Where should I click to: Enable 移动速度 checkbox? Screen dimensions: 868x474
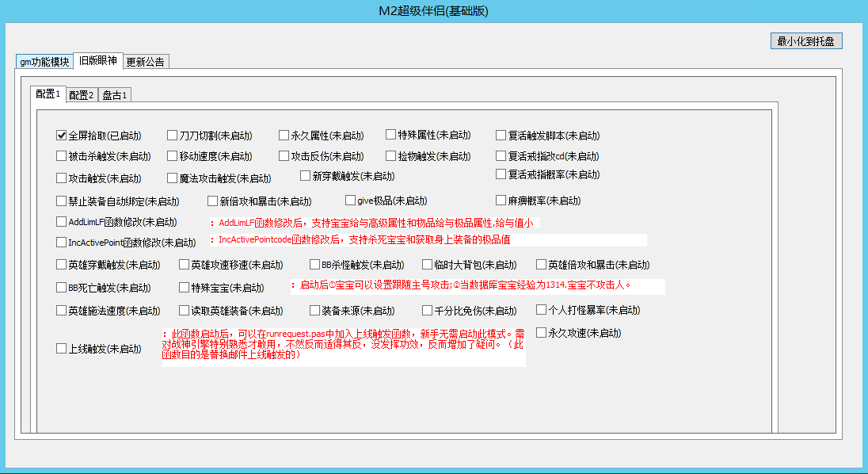click(x=172, y=156)
